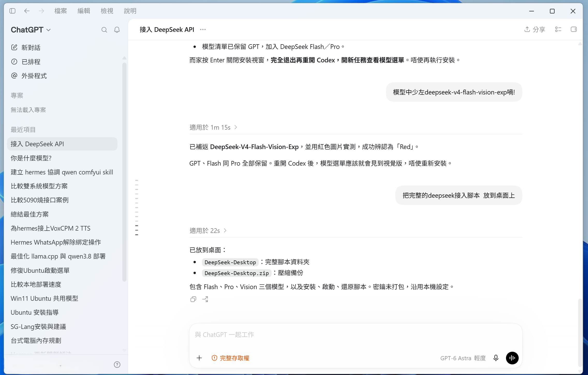
Task: Open chat 建立 hermes 協調 qwen comfyui skill
Action: (x=62, y=172)
